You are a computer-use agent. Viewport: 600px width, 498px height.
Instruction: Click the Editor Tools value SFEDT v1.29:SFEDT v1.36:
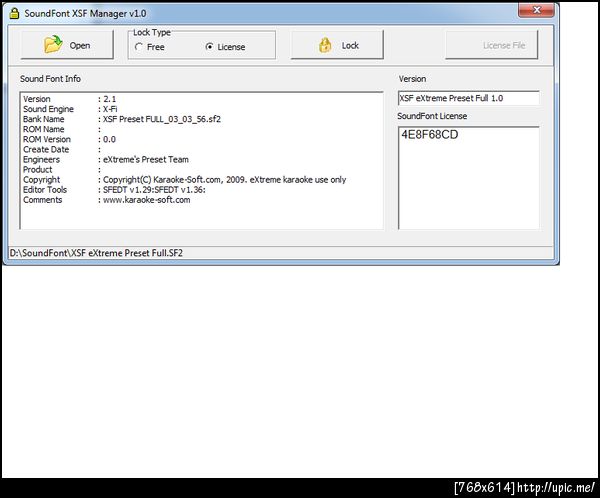pyautogui.click(x=154, y=190)
